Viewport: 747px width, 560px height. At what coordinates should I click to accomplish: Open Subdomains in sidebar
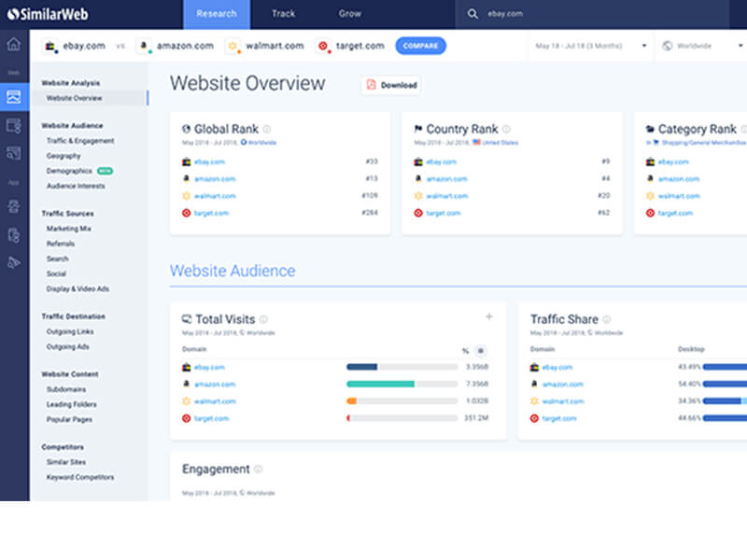coord(66,389)
